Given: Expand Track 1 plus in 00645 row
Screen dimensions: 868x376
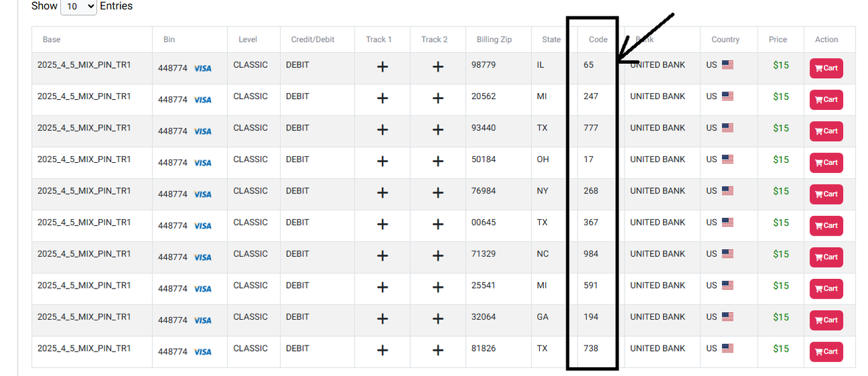Looking at the screenshot, I should [382, 225].
